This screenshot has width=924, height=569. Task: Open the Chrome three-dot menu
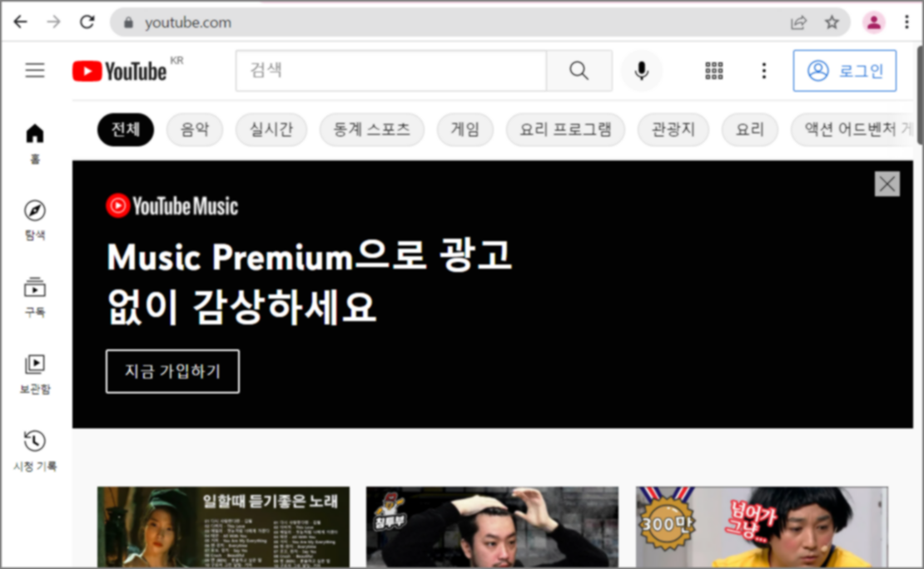tap(907, 22)
